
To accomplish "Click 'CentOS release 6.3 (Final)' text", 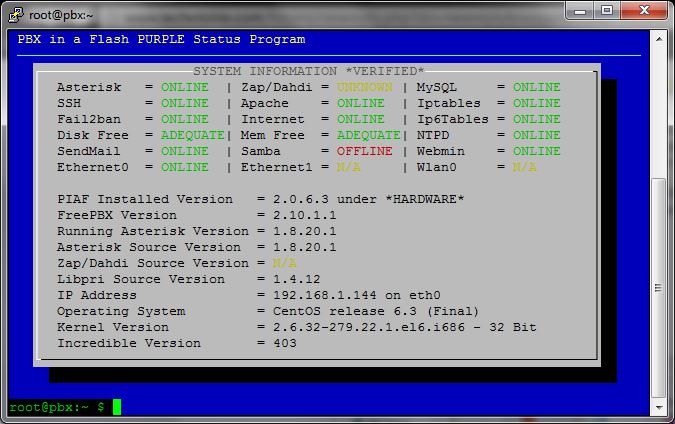I will click(x=376, y=311).
